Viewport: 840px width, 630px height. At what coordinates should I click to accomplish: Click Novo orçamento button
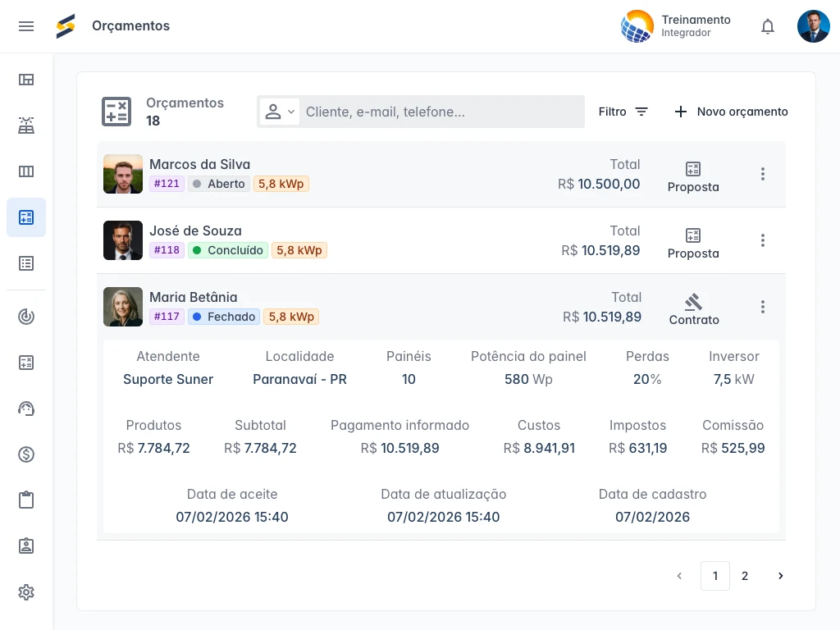(731, 112)
